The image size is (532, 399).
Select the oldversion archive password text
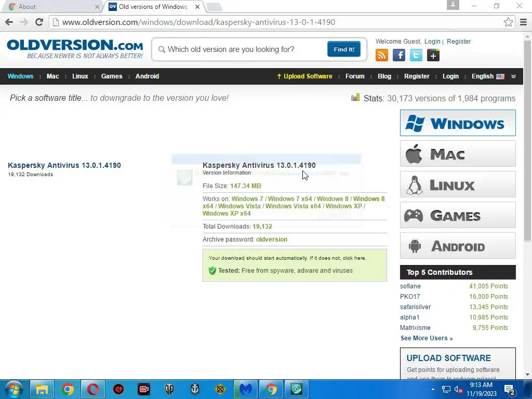tap(271, 239)
